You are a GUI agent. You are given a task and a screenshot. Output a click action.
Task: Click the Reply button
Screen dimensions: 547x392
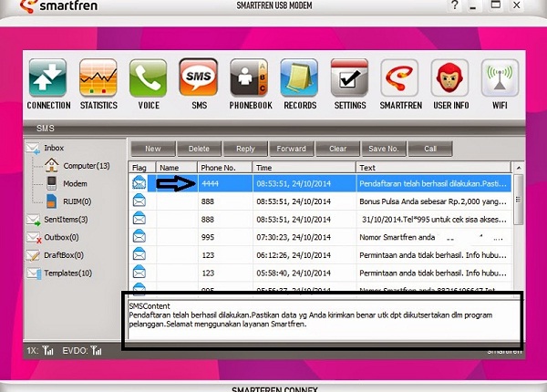245,149
